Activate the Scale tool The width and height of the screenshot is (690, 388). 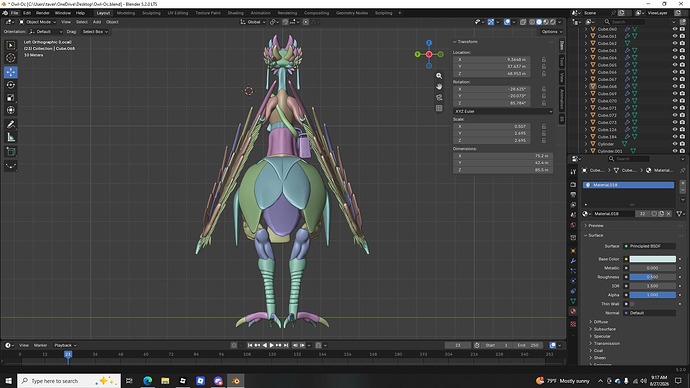(x=11, y=98)
